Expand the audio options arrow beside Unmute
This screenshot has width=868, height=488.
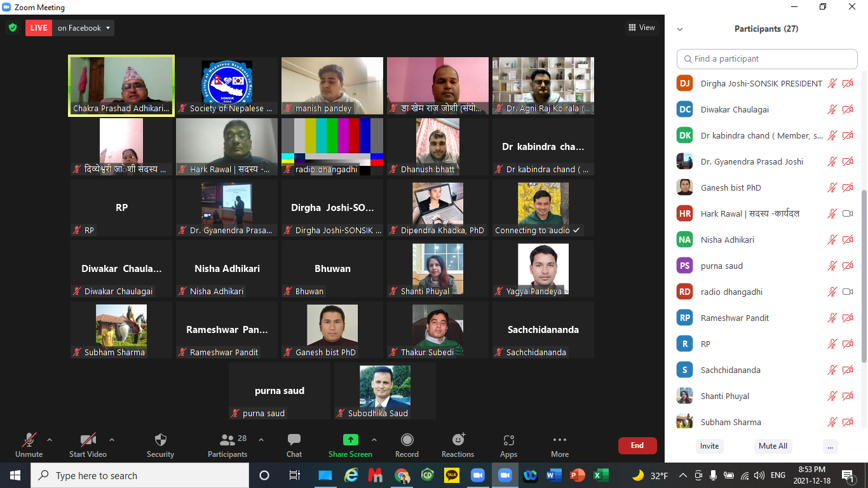pyautogui.click(x=50, y=440)
